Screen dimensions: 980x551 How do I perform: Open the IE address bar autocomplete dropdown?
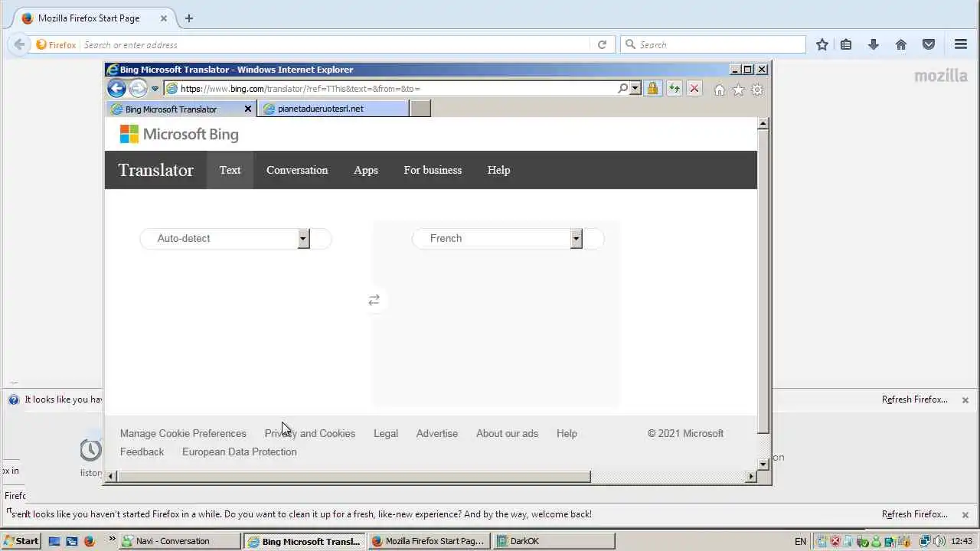[635, 89]
